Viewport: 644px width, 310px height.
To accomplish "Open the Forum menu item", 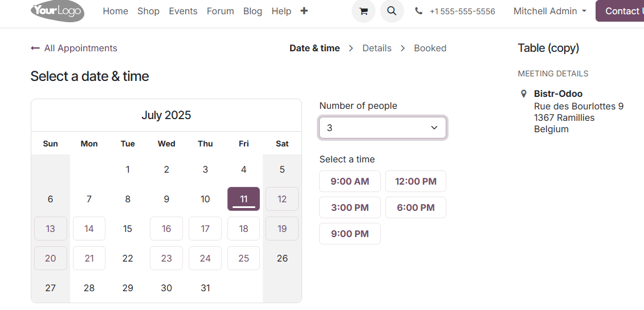I will point(221,11).
